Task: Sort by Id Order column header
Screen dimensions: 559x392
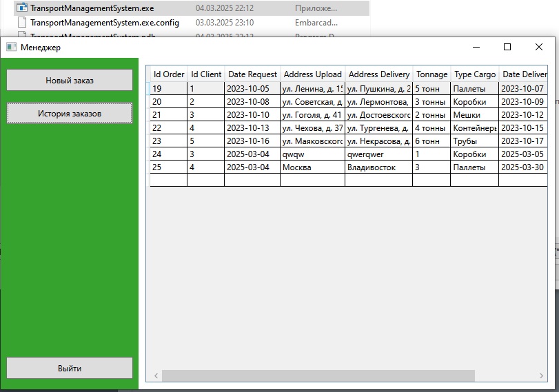Action: [x=168, y=74]
